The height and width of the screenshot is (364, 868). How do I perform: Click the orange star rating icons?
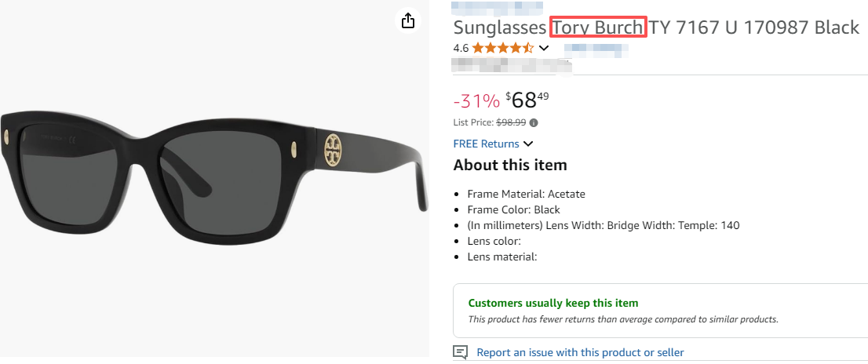(x=503, y=48)
